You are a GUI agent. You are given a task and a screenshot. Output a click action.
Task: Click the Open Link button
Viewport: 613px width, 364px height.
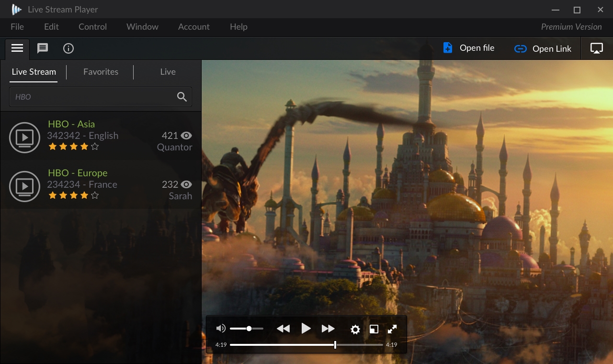[x=543, y=49]
